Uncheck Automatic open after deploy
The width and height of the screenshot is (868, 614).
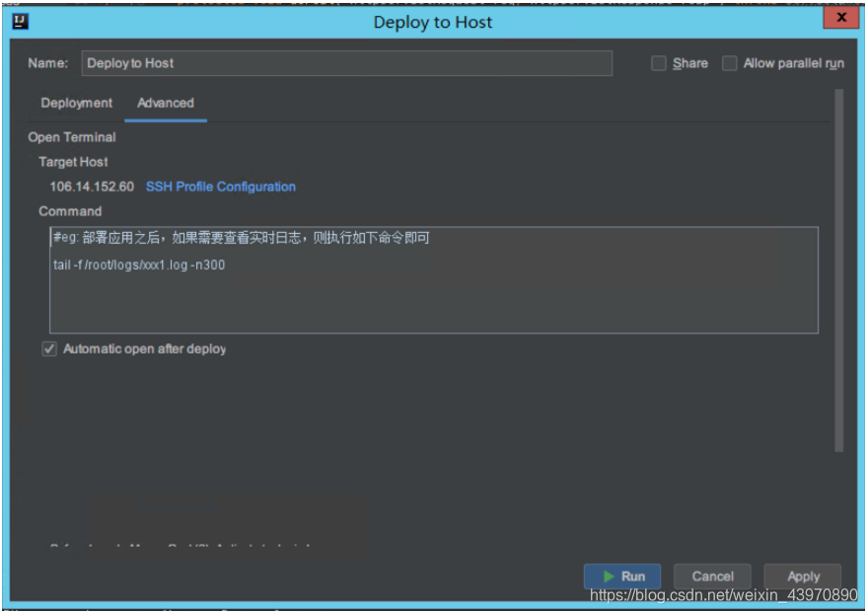pos(49,349)
